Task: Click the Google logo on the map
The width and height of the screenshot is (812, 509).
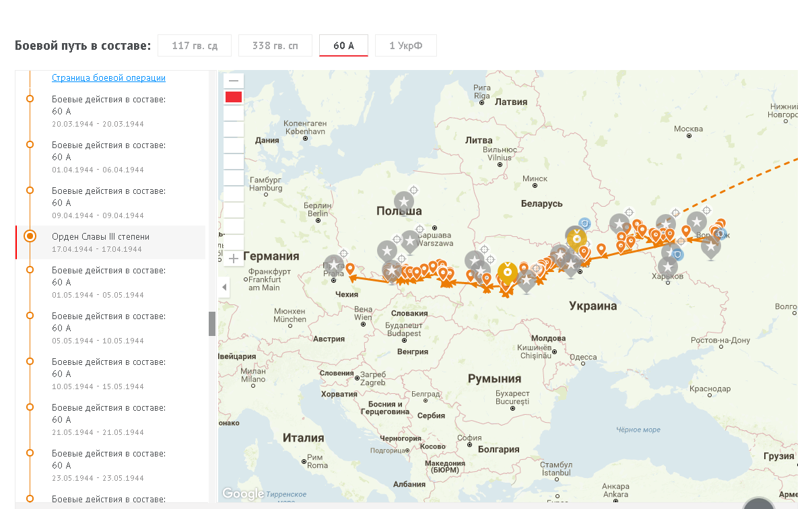Action: [242, 494]
